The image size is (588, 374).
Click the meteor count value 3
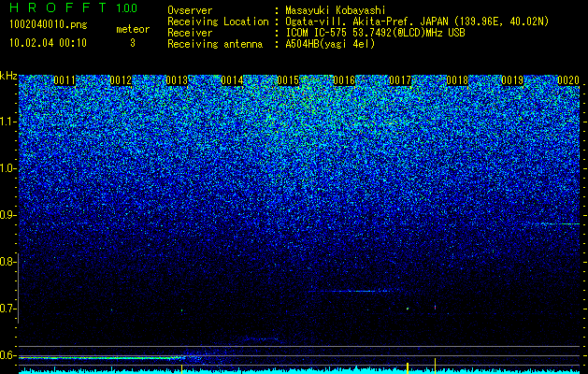click(x=133, y=43)
